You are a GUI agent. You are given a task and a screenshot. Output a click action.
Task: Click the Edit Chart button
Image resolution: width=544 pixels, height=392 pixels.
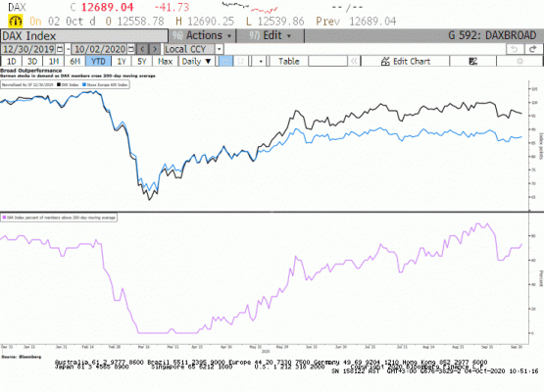[x=406, y=62]
